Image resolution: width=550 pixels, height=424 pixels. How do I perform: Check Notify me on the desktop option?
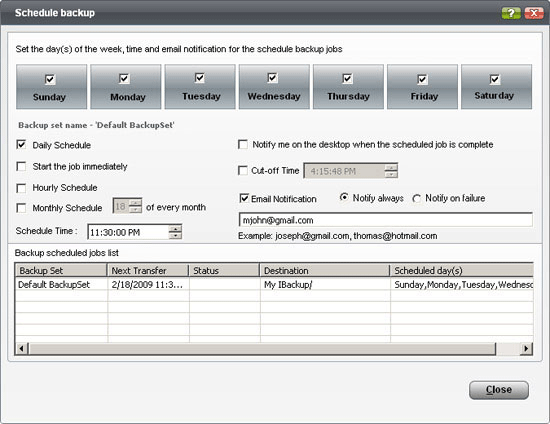coord(243,144)
